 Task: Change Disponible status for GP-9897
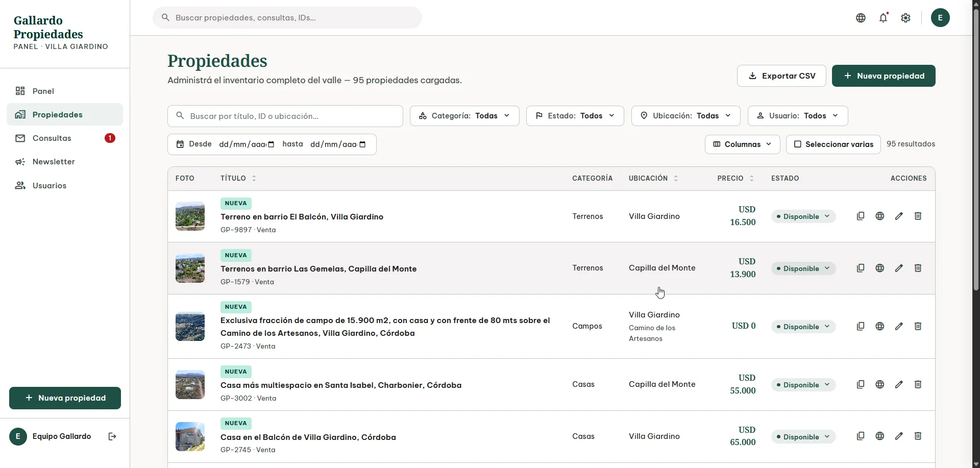803,216
